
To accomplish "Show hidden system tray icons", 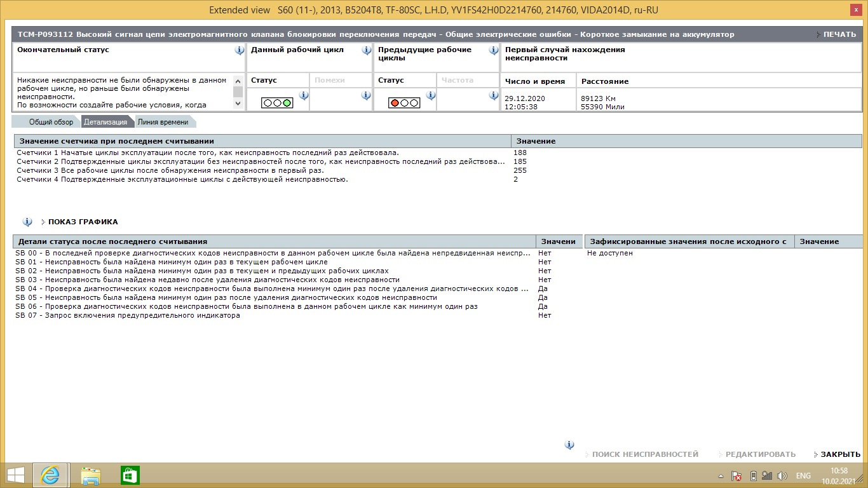I will (x=721, y=476).
